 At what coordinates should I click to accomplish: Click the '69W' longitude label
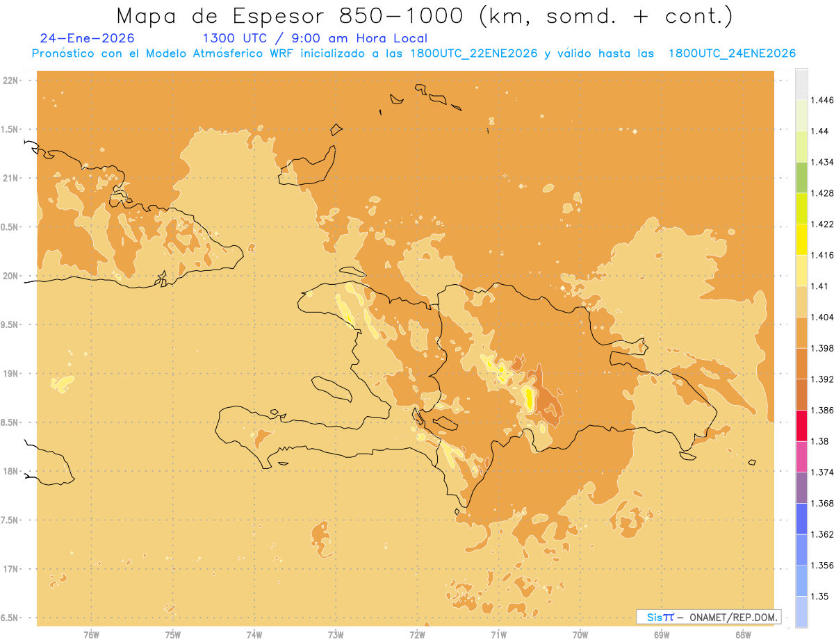pos(662,634)
